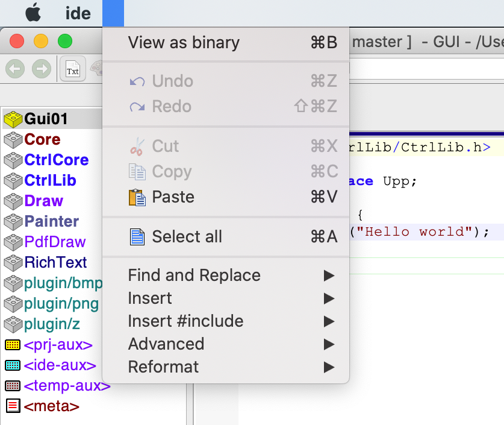Choose View as binary
Viewport: 504px width, 425px height.
pos(184,43)
